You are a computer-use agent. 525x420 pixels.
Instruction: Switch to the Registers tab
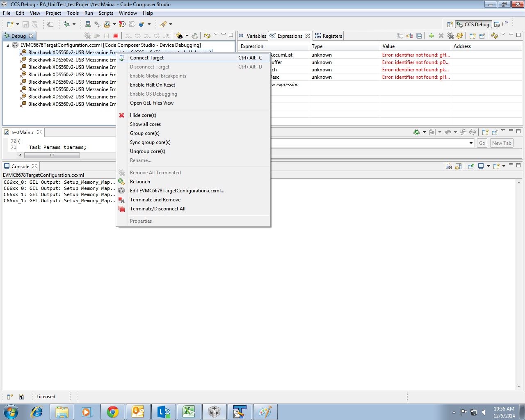(x=329, y=36)
